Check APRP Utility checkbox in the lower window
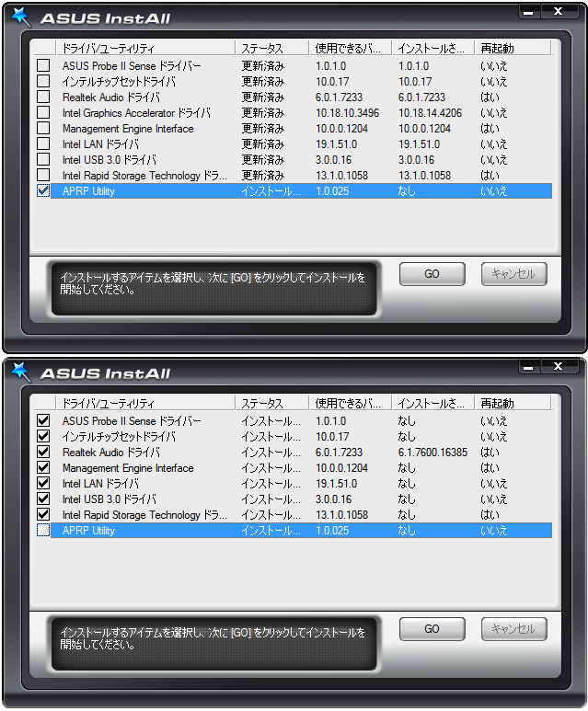 (43, 531)
